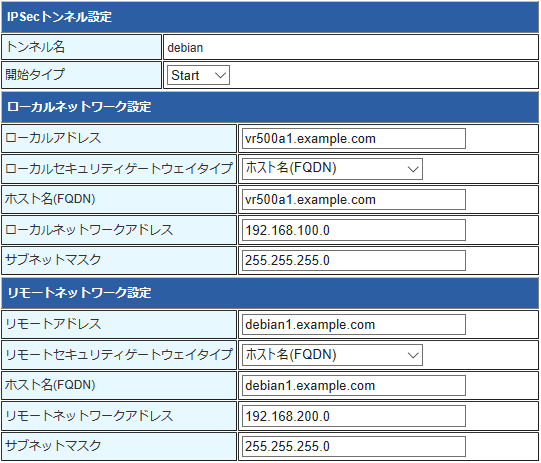Click the 開始タイプ label cell
Image resolution: width=541 pixels, height=463 pixels.
point(81,75)
